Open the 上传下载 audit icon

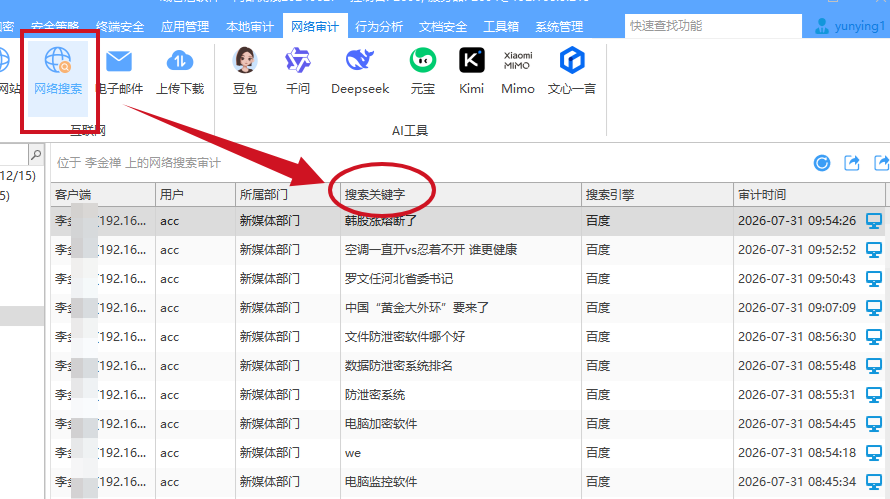(180, 72)
